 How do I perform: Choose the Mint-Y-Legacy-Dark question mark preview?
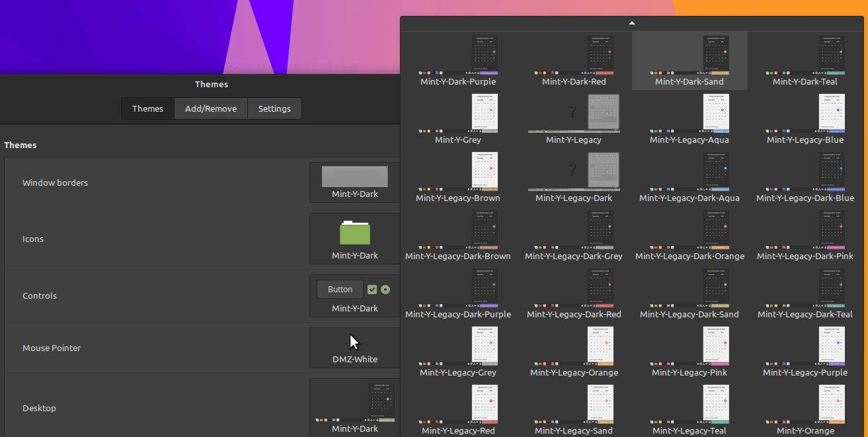tap(574, 177)
